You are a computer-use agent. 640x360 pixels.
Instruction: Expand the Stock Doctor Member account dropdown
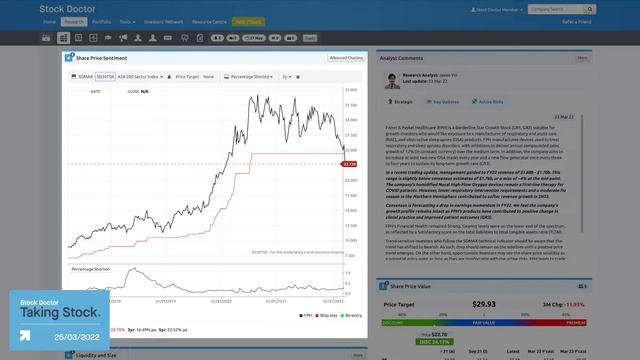coord(497,9)
